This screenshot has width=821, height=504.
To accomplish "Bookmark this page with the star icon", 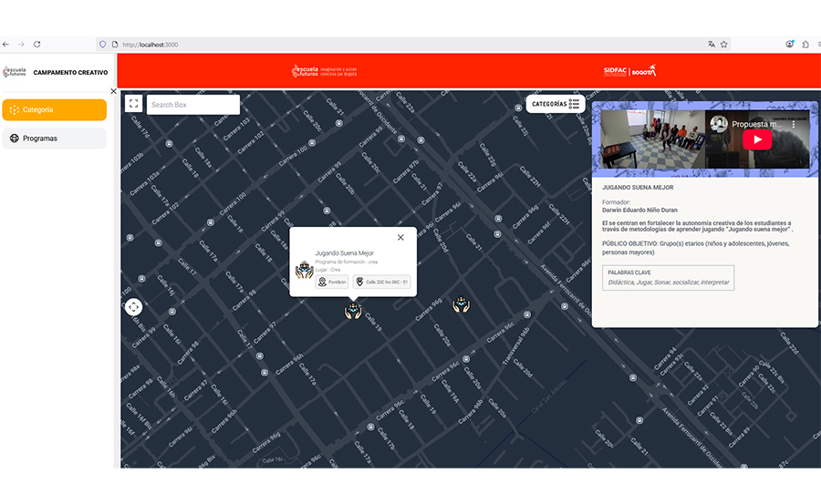I will click(724, 44).
